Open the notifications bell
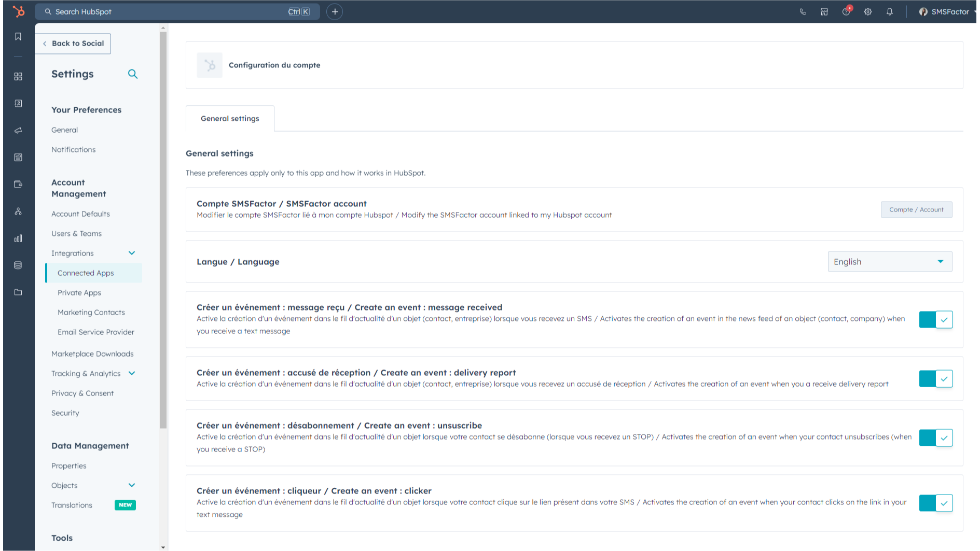 889,11
